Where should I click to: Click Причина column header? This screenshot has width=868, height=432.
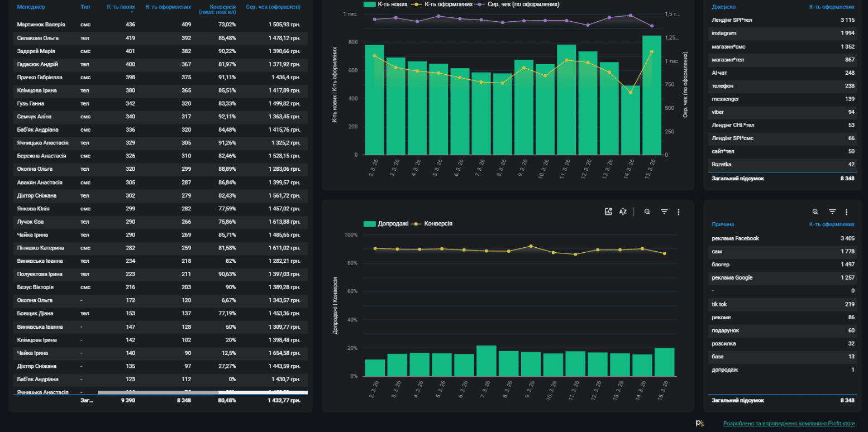pos(723,224)
